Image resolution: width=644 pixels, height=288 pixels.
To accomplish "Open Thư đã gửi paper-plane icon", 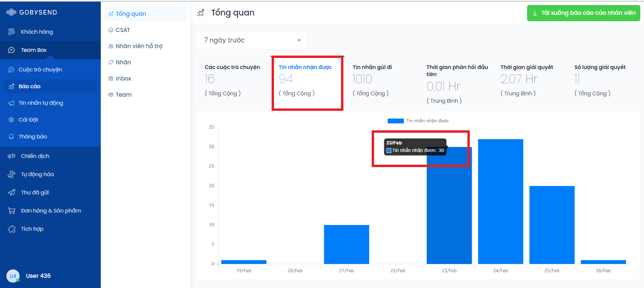I will 11,192.
